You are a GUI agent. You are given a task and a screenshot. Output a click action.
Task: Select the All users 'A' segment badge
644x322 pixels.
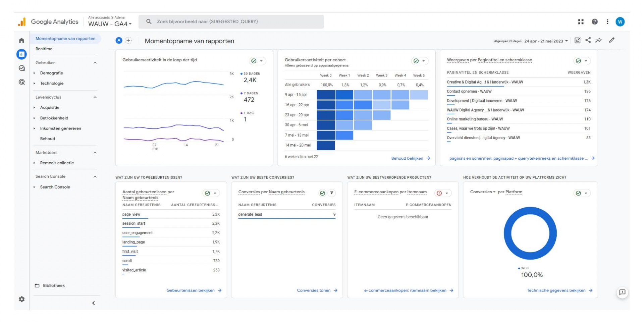(x=119, y=41)
